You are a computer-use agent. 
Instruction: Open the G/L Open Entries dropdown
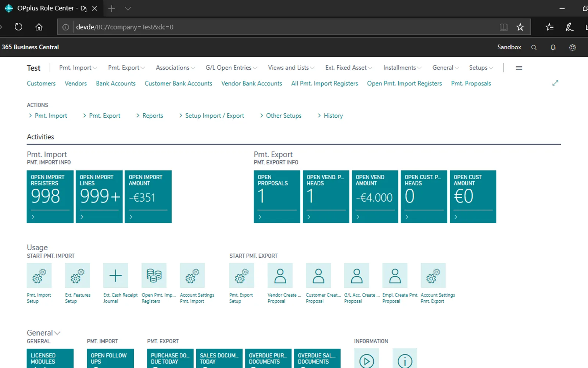pos(232,68)
